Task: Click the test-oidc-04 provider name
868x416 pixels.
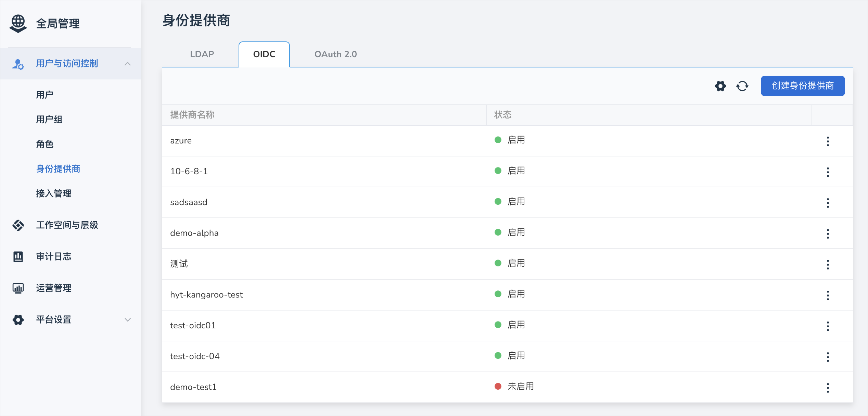Action: pyautogui.click(x=195, y=356)
